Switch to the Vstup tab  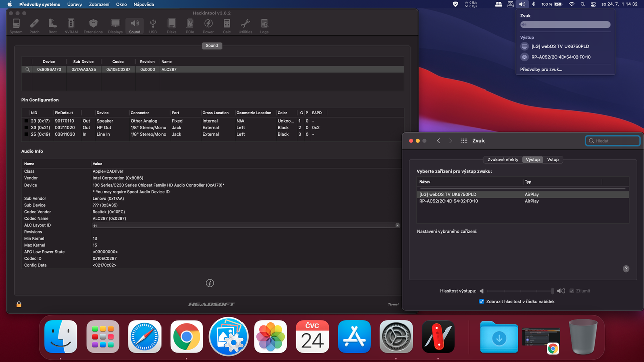(x=553, y=159)
